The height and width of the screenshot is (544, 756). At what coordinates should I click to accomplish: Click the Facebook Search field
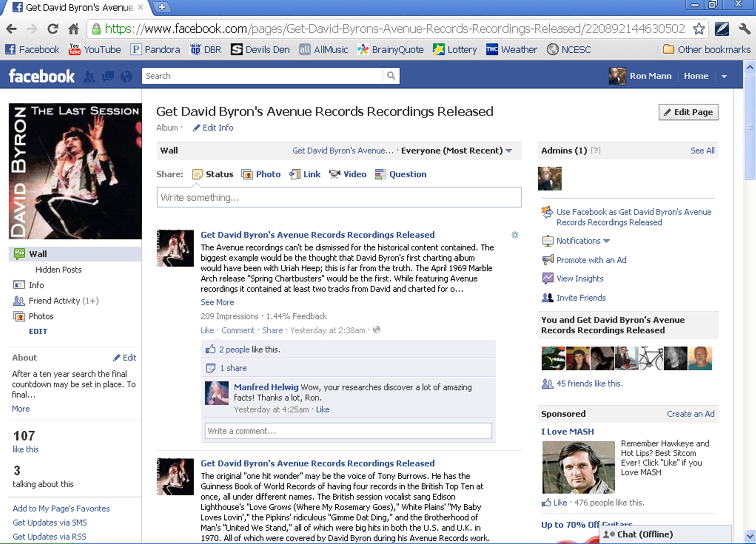(262, 76)
